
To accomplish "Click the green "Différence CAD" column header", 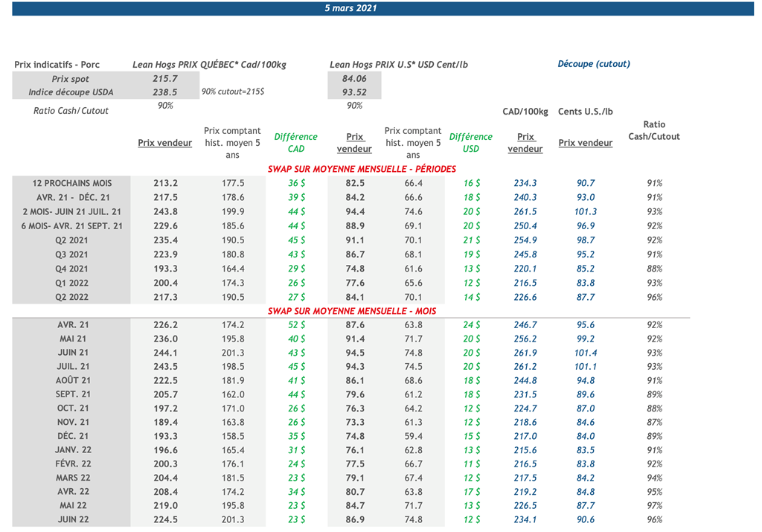I will click(x=295, y=142).
